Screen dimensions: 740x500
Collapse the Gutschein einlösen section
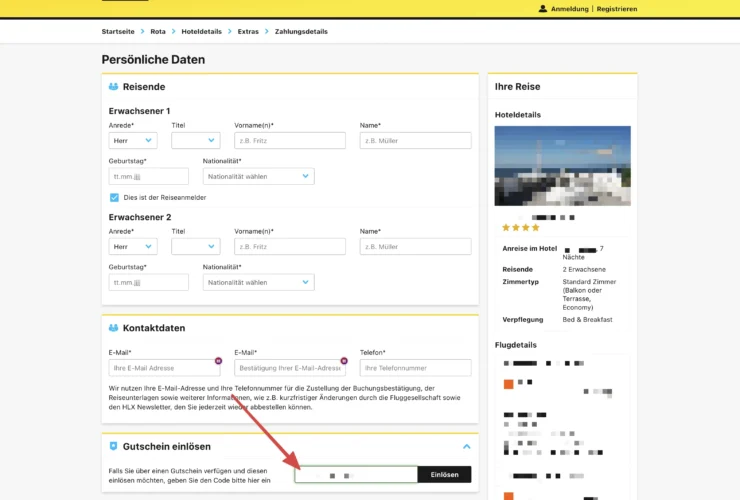click(465, 446)
